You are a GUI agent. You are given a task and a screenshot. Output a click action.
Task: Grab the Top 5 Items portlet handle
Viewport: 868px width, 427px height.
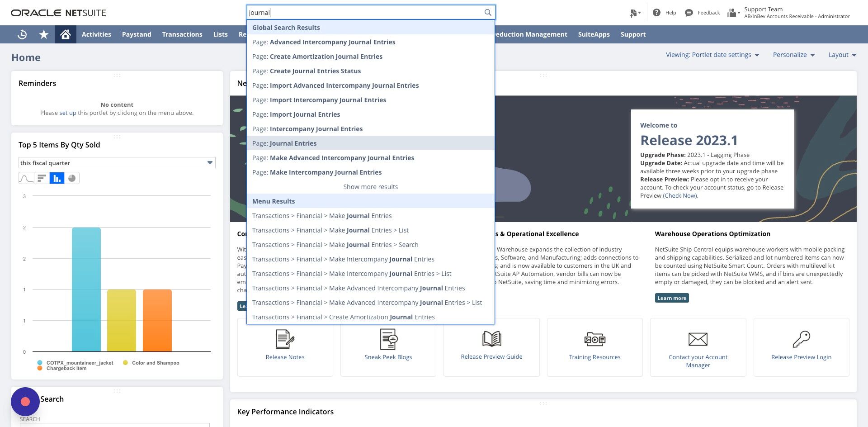click(x=117, y=137)
